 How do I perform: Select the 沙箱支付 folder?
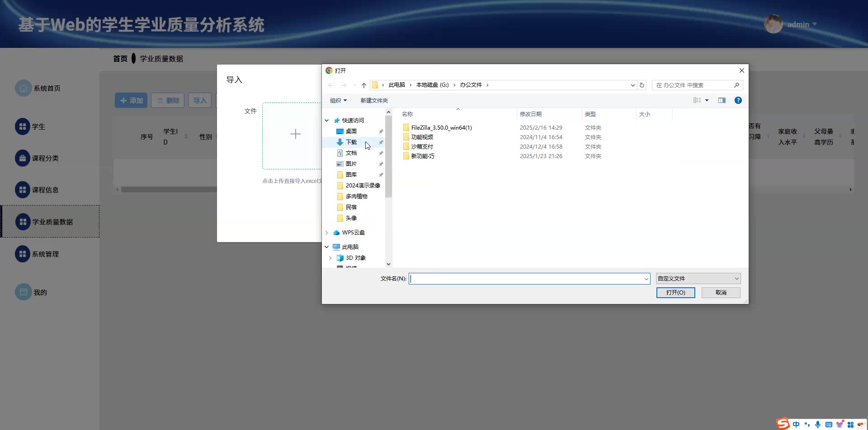coord(422,147)
